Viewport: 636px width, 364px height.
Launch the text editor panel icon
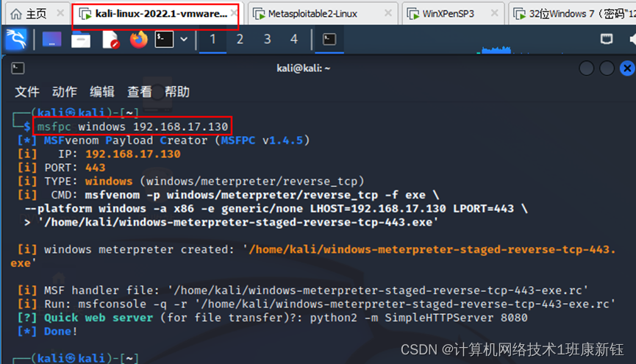pyautogui.click(x=110, y=40)
